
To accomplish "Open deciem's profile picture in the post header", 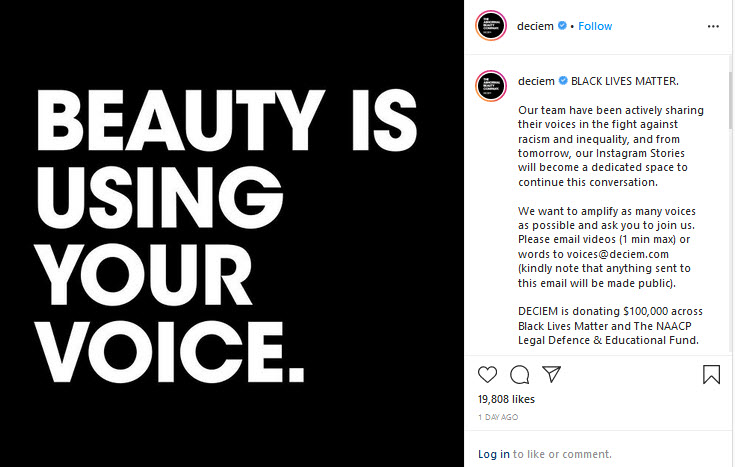I will (491, 26).
